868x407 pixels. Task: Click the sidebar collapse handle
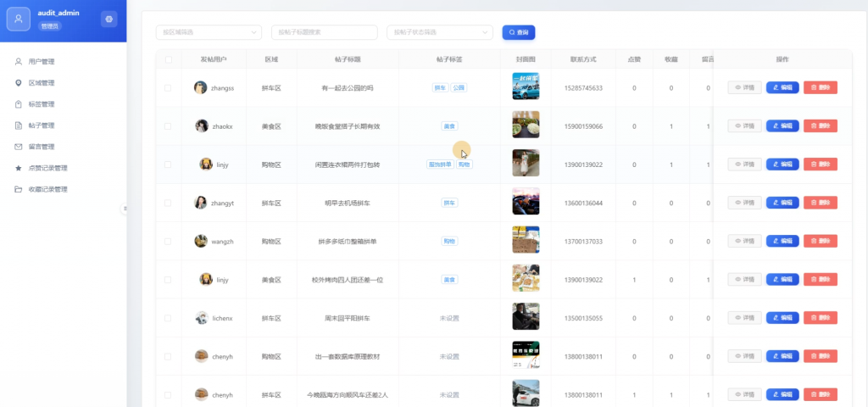click(x=125, y=209)
